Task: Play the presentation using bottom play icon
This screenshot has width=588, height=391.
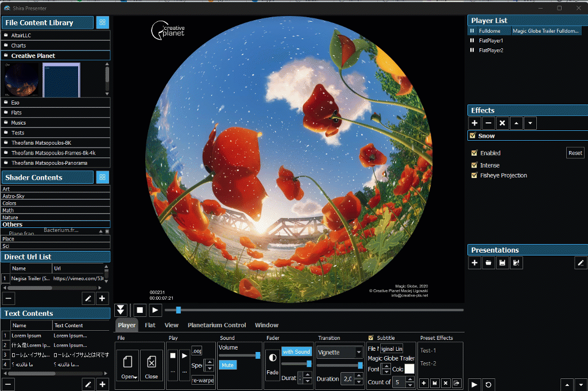Action: pos(474,385)
